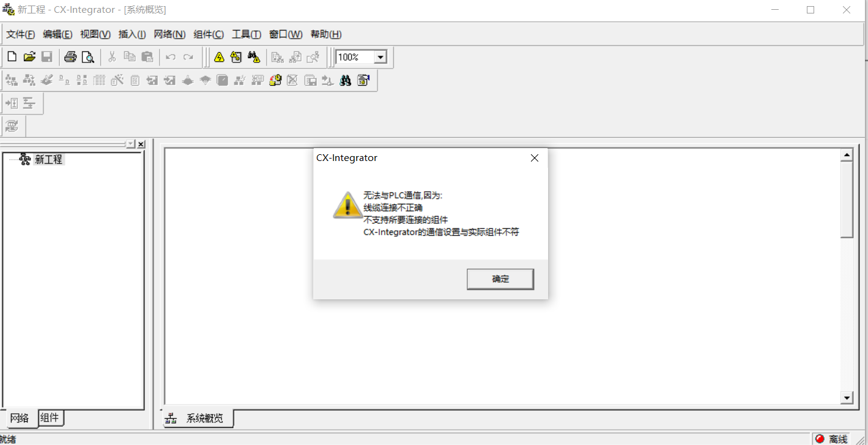868x445 pixels.
Task: Click the plain binoculars icon on the network toolbar
Action: (346, 80)
